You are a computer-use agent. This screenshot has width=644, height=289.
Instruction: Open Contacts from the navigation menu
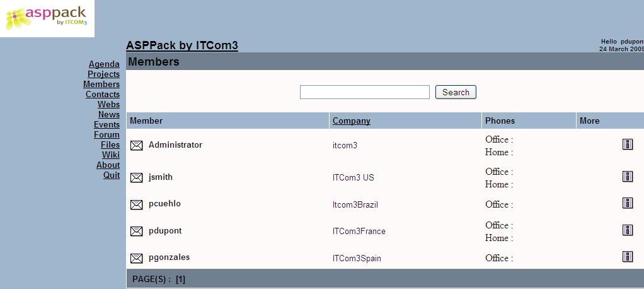coord(103,94)
